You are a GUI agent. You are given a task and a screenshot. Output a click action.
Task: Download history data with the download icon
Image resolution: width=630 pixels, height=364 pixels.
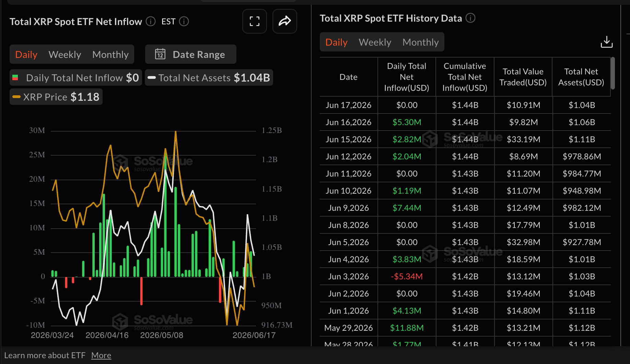pos(606,42)
